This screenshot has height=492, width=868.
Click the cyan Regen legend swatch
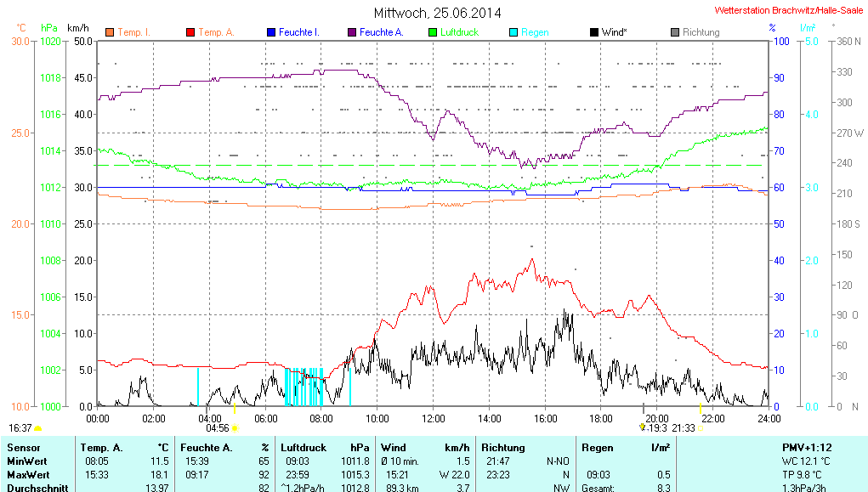[513, 32]
